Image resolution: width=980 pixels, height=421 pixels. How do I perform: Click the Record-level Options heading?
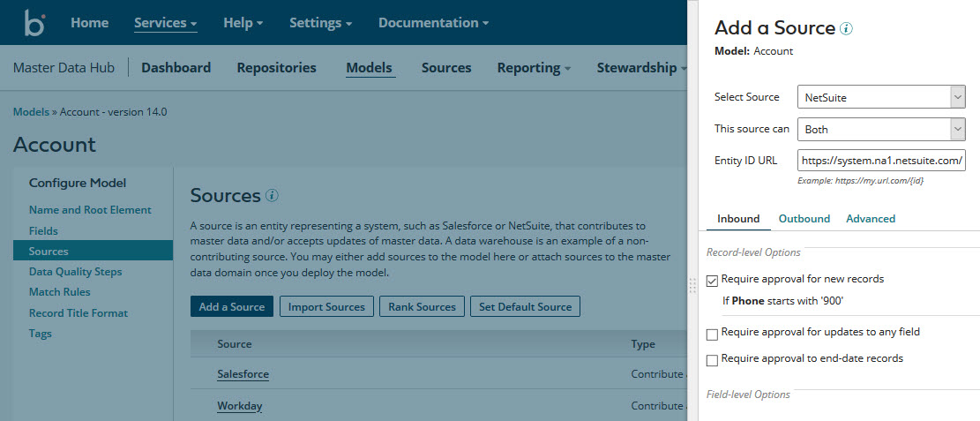(753, 252)
